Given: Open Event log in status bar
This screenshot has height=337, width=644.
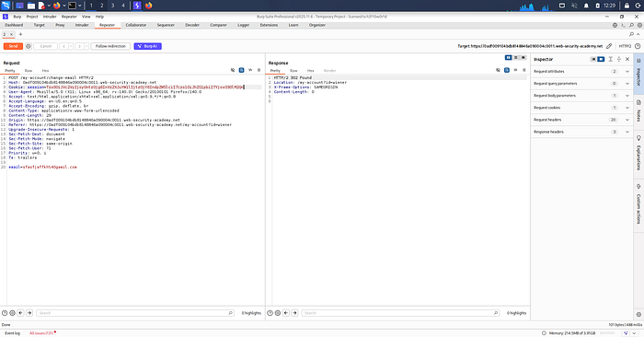Looking at the screenshot, I should (12, 333).
